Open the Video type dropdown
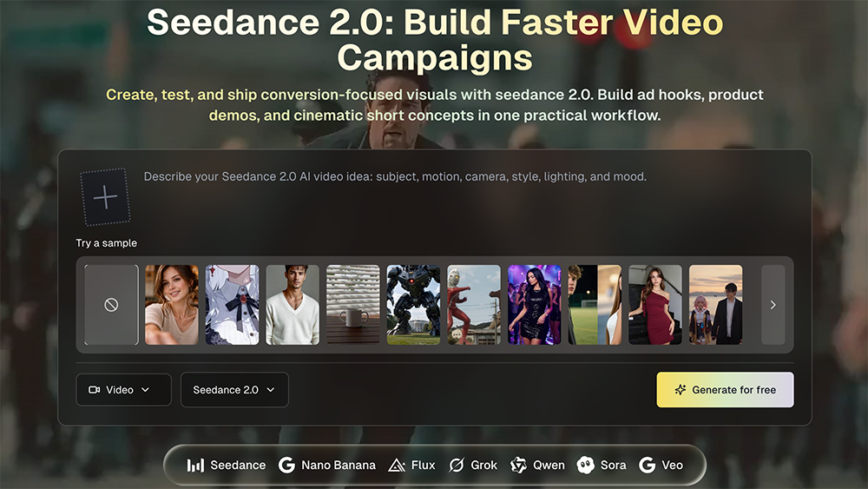This screenshot has height=489, width=868. [123, 390]
